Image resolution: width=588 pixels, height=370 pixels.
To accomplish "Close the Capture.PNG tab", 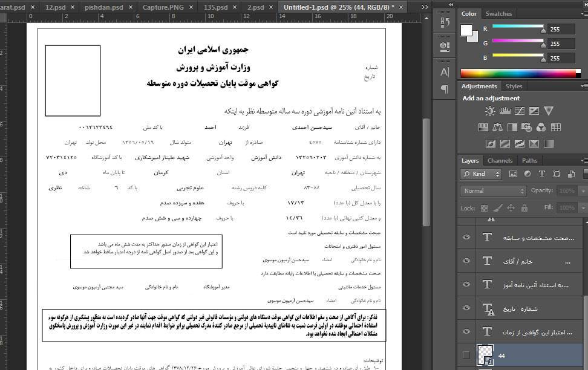I will 191,7.
